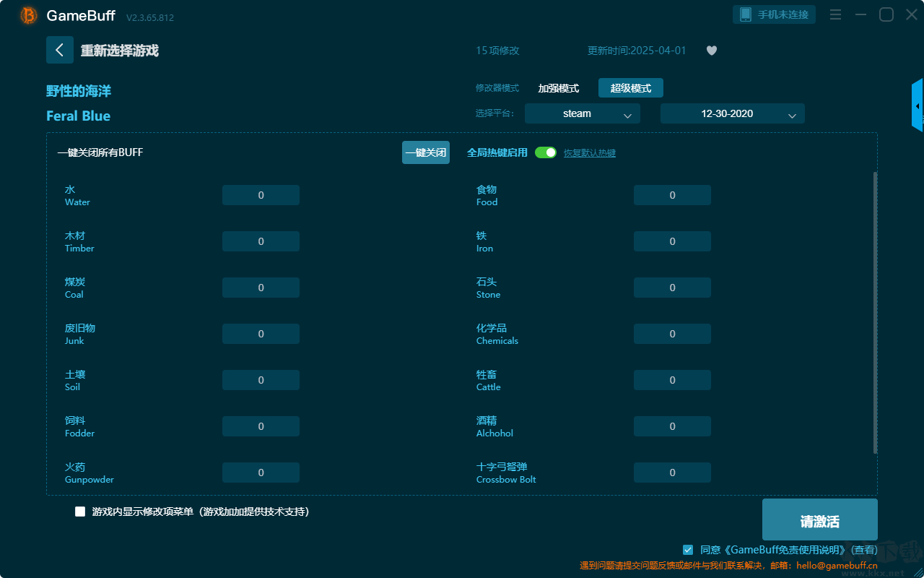Click the Feral Blue game title

click(x=78, y=116)
